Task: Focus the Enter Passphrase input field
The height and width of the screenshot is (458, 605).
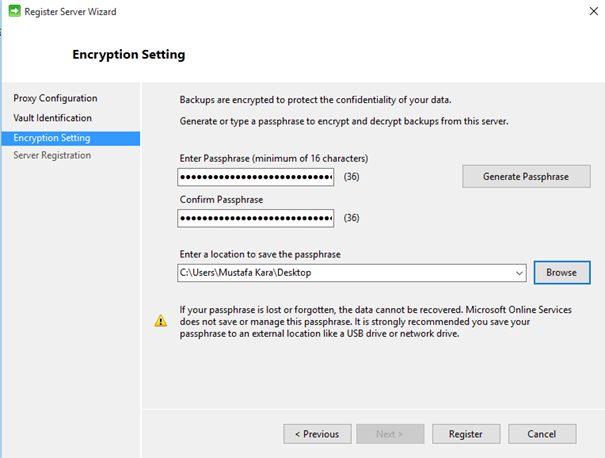Action: pyautogui.click(x=255, y=177)
